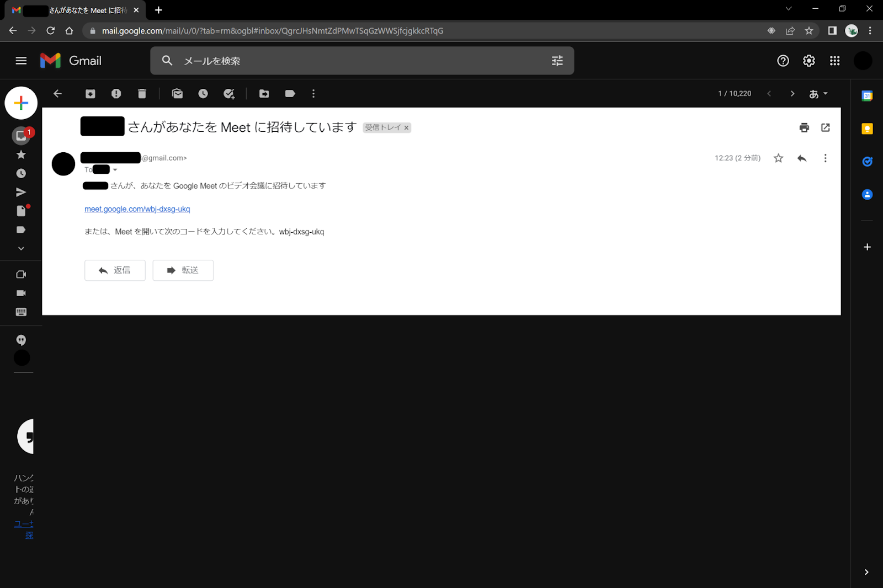Open message more options three dots
This screenshot has width=883, height=588.
tap(825, 158)
